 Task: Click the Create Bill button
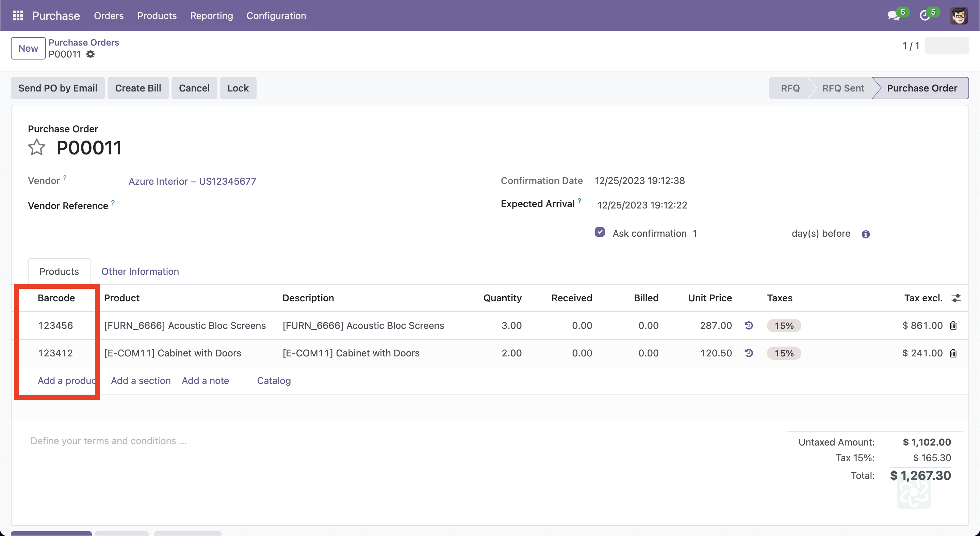[x=138, y=88]
